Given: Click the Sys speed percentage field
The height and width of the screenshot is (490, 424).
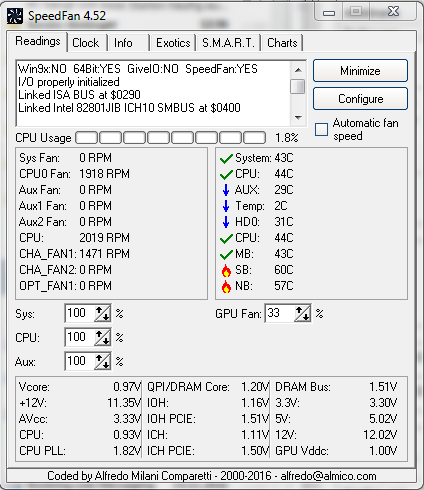Looking at the screenshot, I should pos(80,314).
